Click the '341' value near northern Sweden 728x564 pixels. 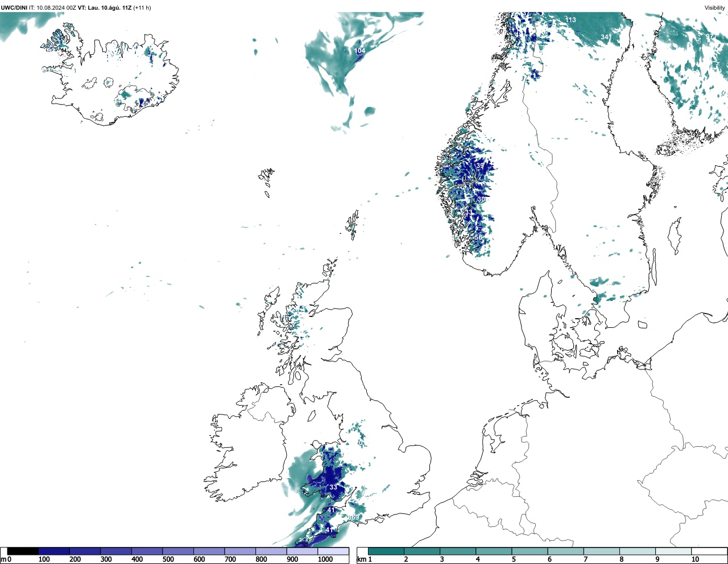click(x=606, y=37)
